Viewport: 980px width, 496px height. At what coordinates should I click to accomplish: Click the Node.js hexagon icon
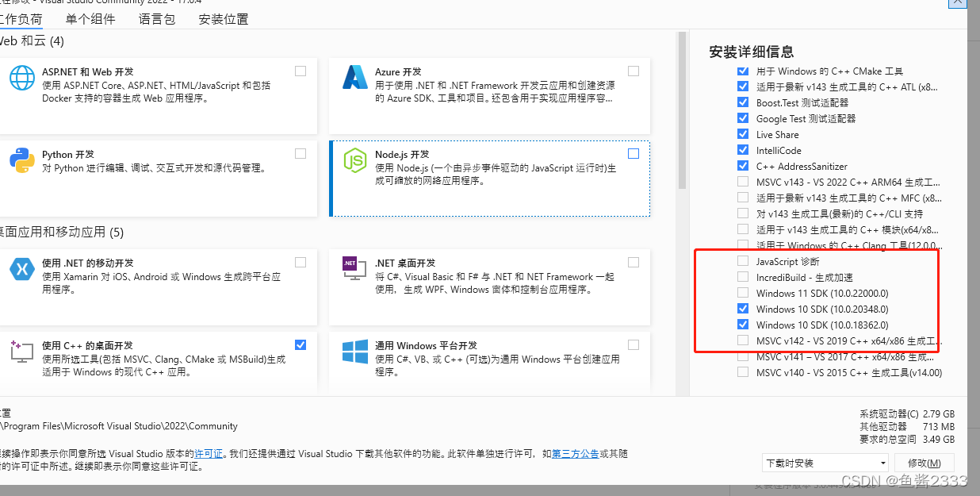click(354, 160)
